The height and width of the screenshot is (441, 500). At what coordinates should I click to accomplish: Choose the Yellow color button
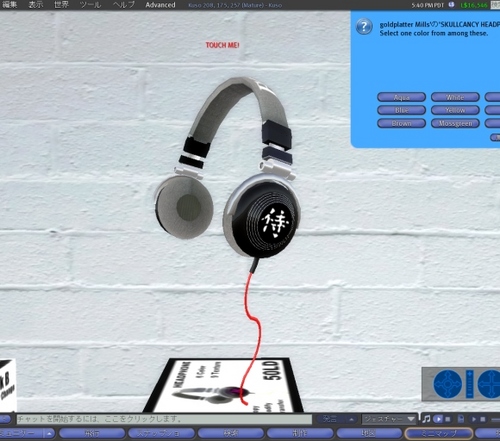pyautogui.click(x=455, y=110)
